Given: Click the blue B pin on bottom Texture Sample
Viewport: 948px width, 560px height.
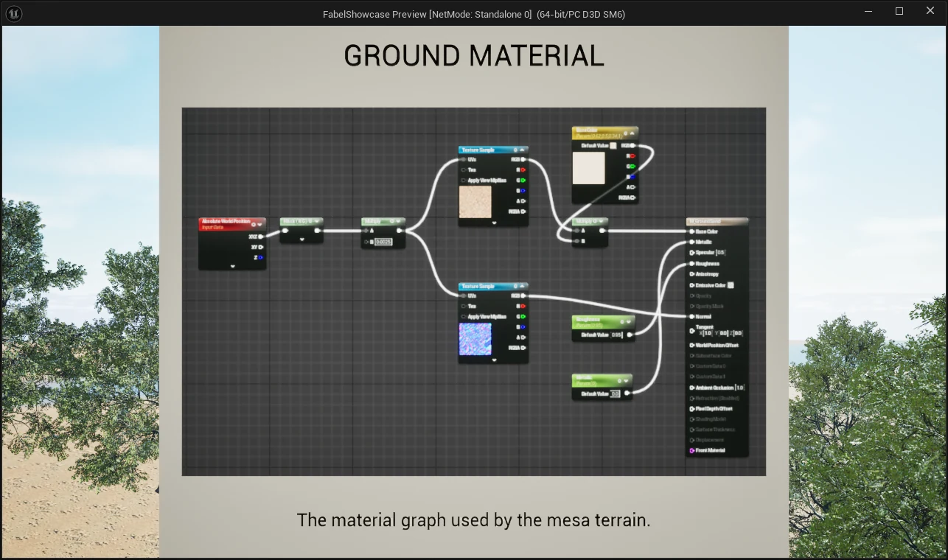Looking at the screenshot, I should [523, 326].
